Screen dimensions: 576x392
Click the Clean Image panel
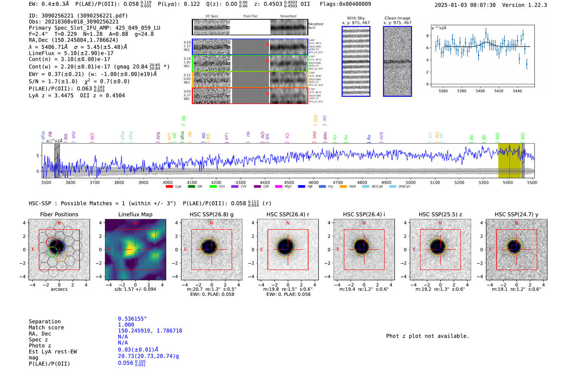[x=397, y=61]
